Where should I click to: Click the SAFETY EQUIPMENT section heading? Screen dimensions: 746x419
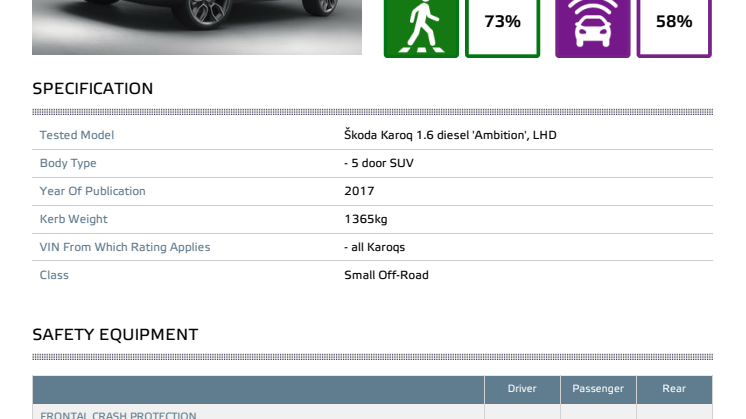click(115, 334)
